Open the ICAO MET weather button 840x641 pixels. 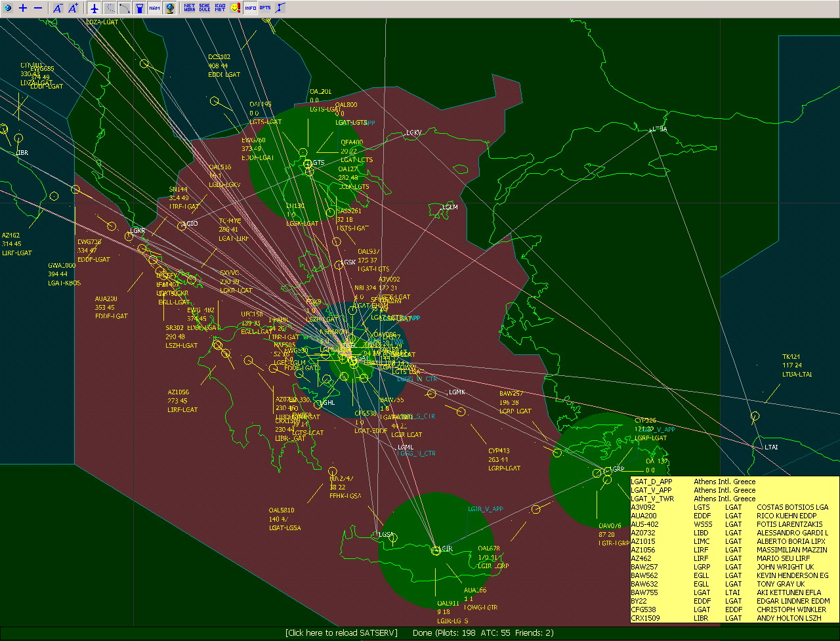[x=220, y=9]
